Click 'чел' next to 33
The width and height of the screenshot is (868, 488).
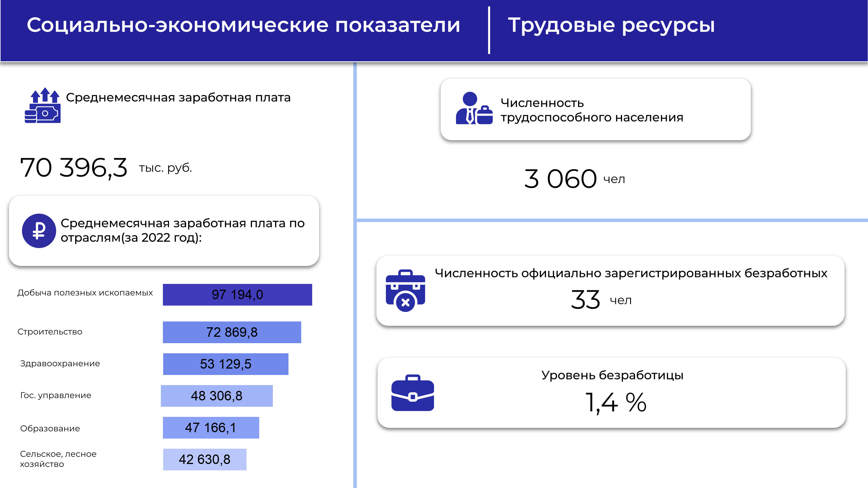[621, 300]
